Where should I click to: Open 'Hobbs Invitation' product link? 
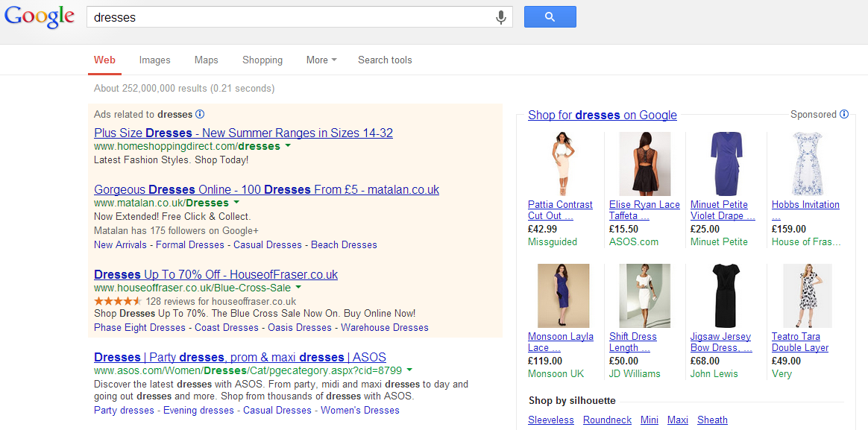click(x=805, y=210)
